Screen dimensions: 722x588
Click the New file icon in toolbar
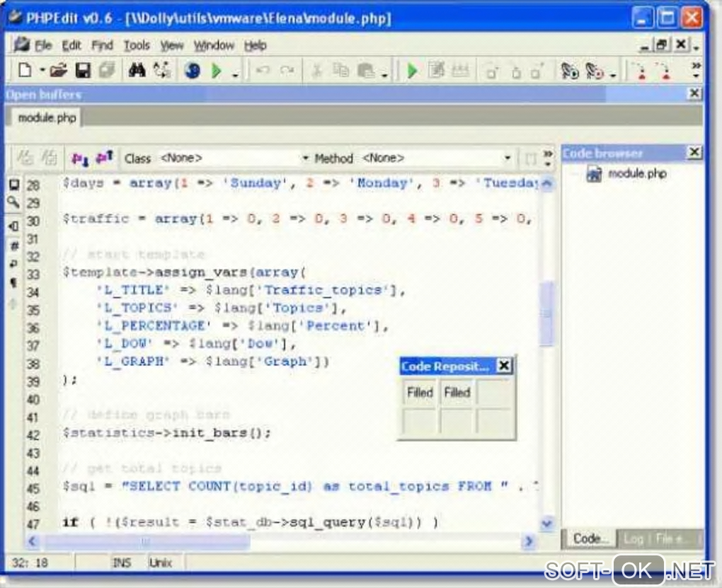[x=25, y=71]
